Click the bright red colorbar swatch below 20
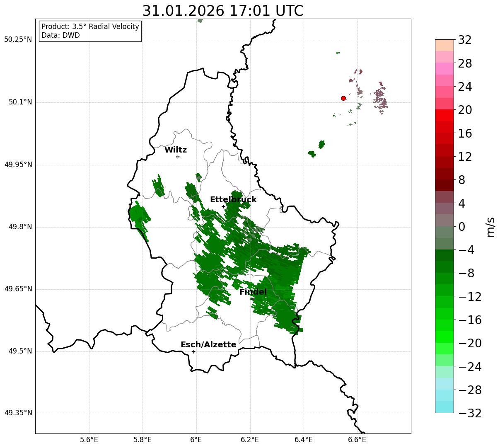500x448 pixels. (444, 115)
